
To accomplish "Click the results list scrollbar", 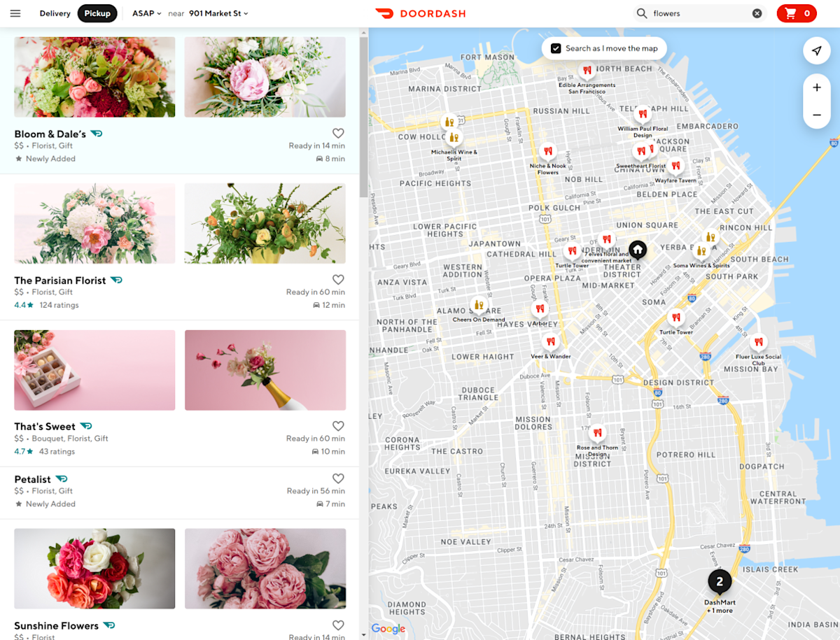I will tap(363, 117).
